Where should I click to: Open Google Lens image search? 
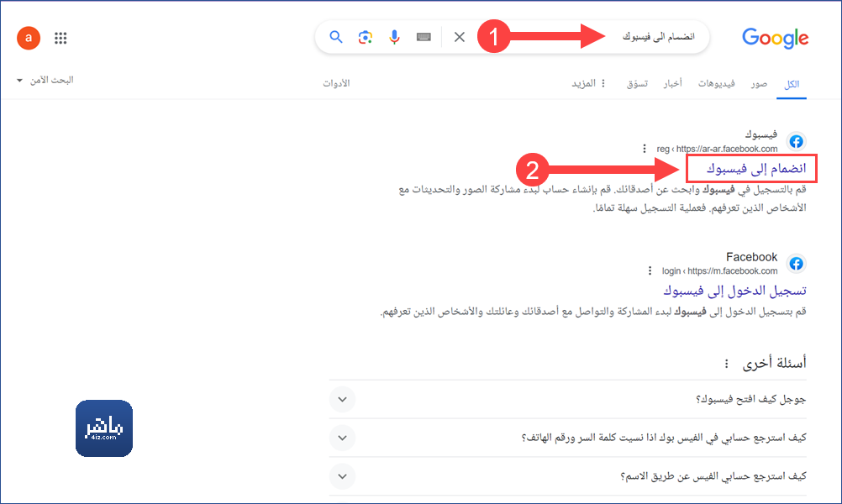click(x=366, y=37)
